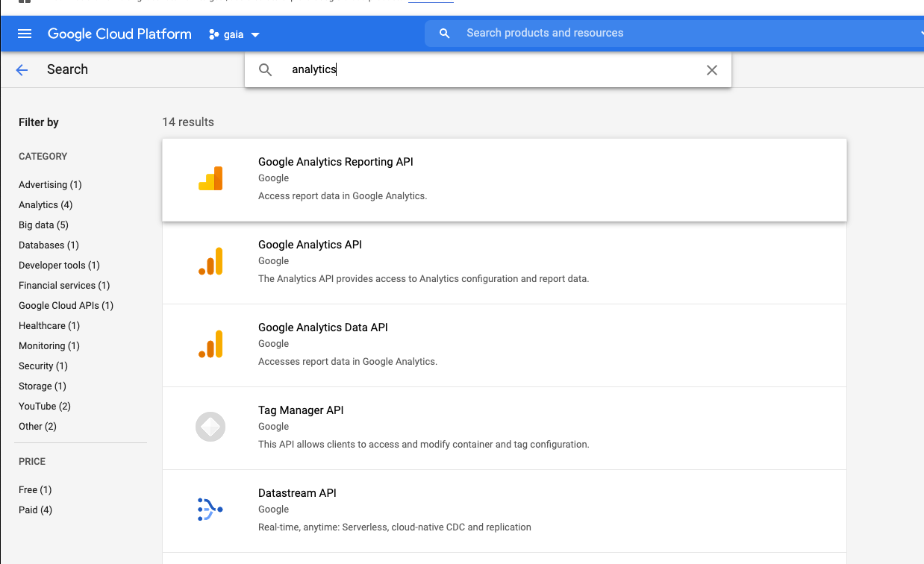
Task: Filter by Developer tools (1) category
Action: [59, 266]
